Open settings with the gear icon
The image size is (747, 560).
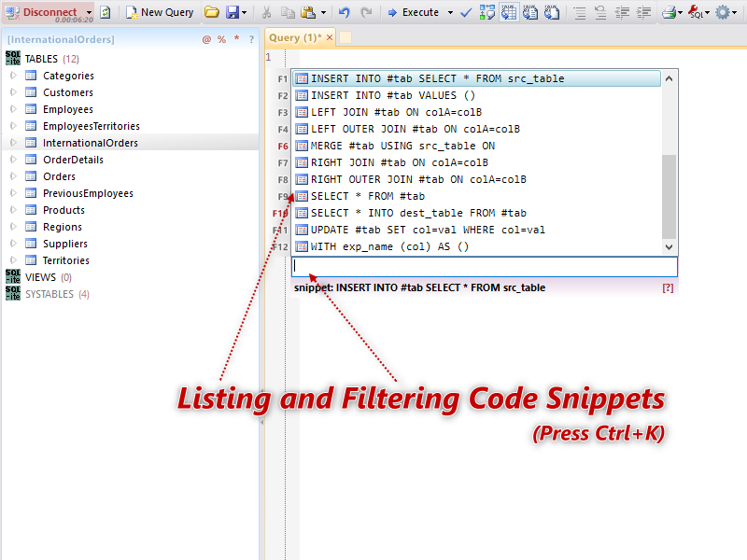[723, 12]
